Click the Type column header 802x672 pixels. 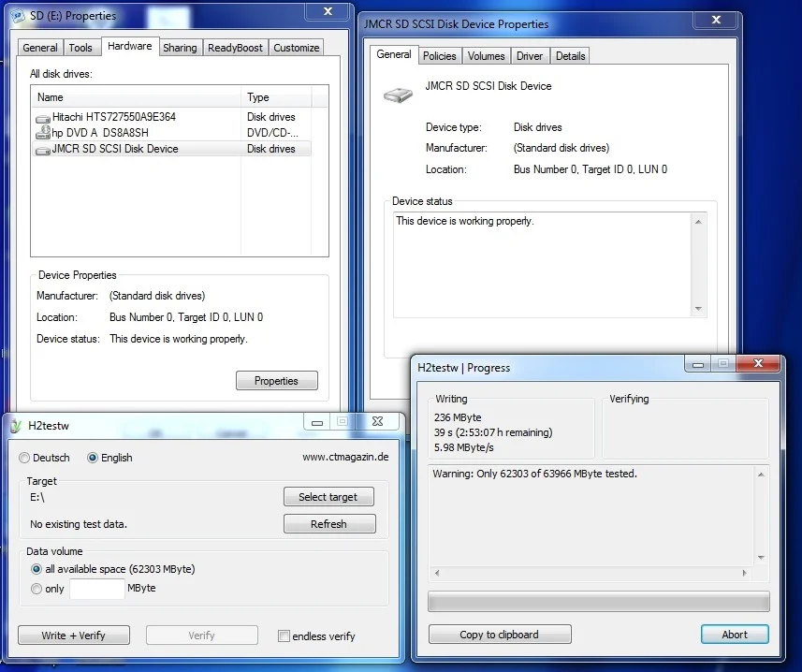258,97
